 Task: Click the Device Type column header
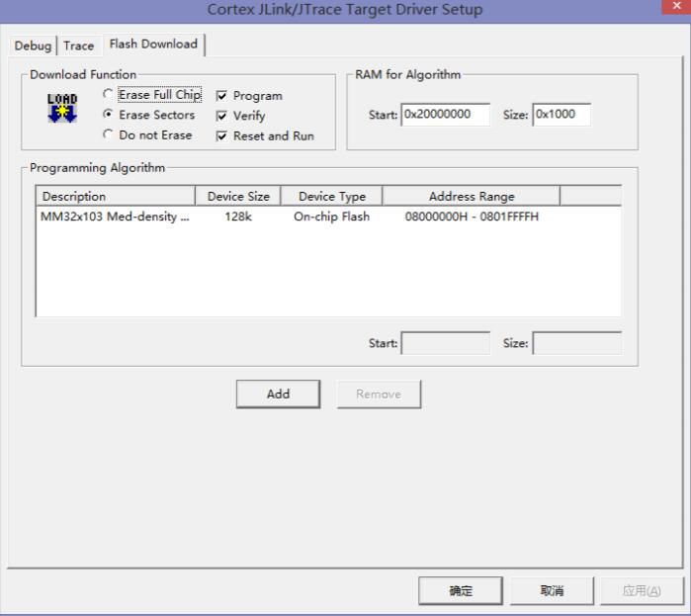click(331, 196)
